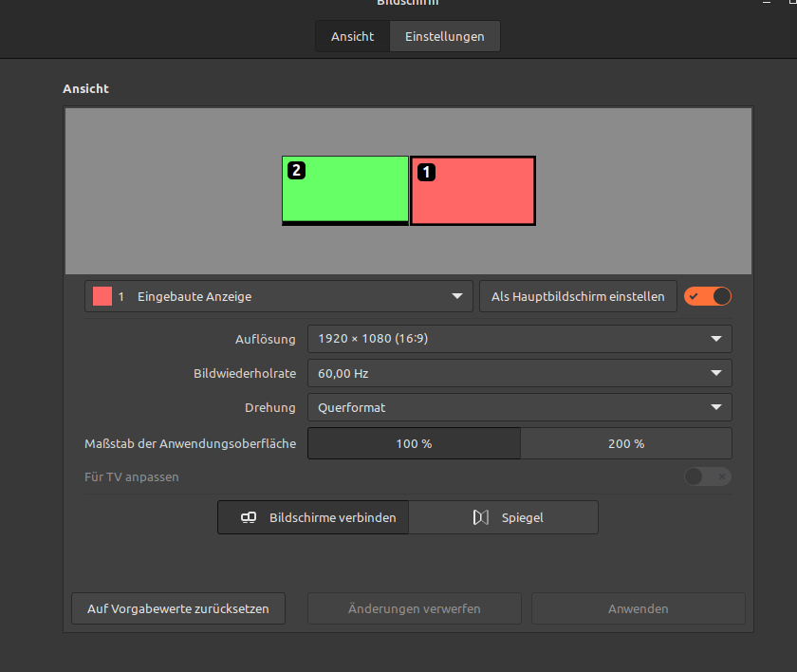Click the Bildwiederholrate label
The height and width of the screenshot is (672, 797).
pos(245,374)
